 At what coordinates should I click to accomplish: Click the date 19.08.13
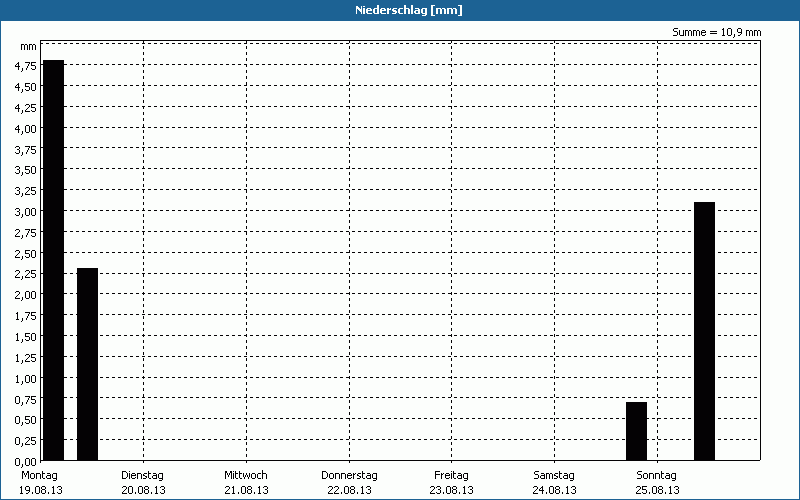click(41, 490)
